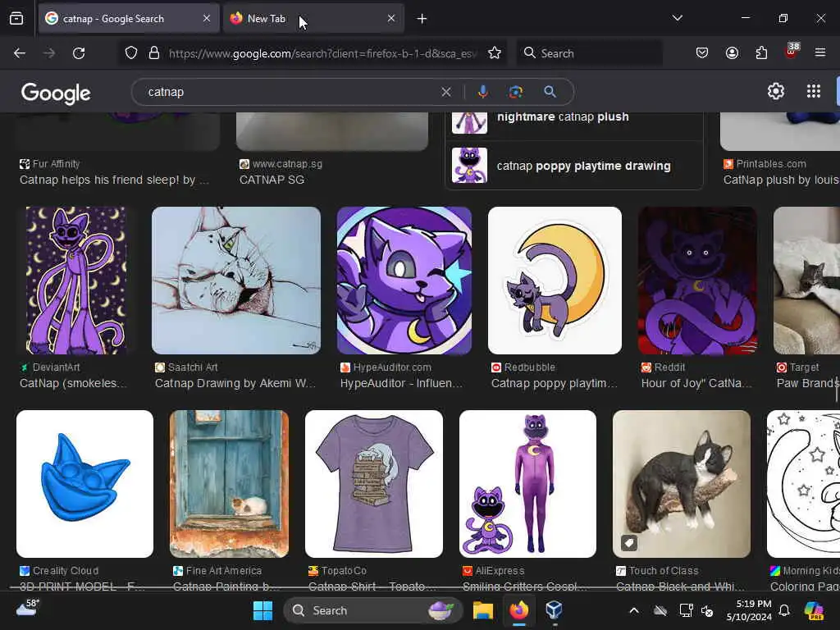Screen dimensions: 840x630
Task: Open the Fur Affinity Catnap helps his friend result
Action: click(x=114, y=180)
